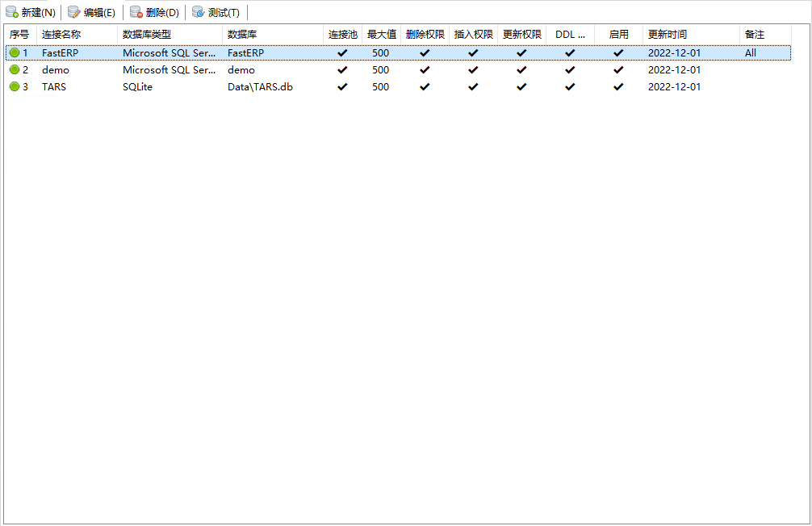The height and width of the screenshot is (526, 812).
Task: Click the 编辑(E) edit connection icon
Action: tap(74, 12)
